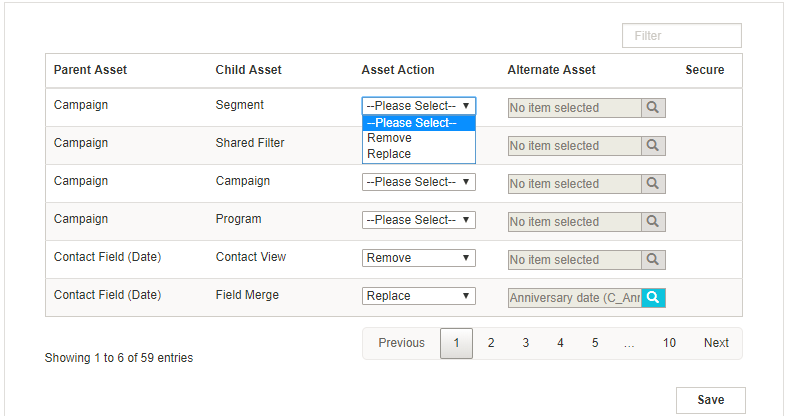The height and width of the screenshot is (416, 788).
Task: Click search icon in Contact View row
Action: [653, 260]
